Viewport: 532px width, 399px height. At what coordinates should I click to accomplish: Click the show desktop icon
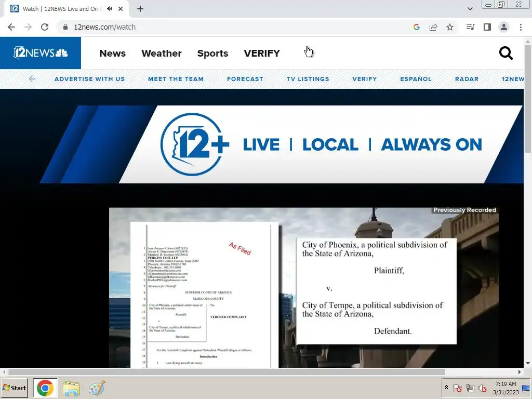click(x=526, y=388)
